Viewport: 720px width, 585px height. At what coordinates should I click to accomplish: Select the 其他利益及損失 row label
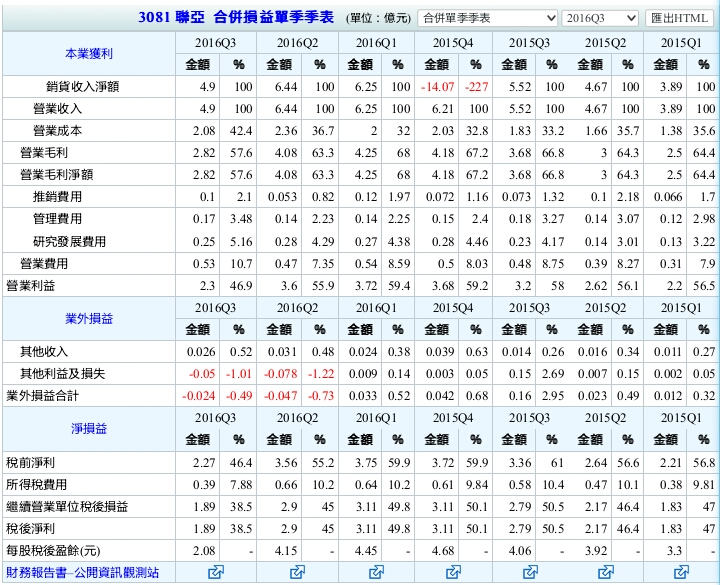62,374
